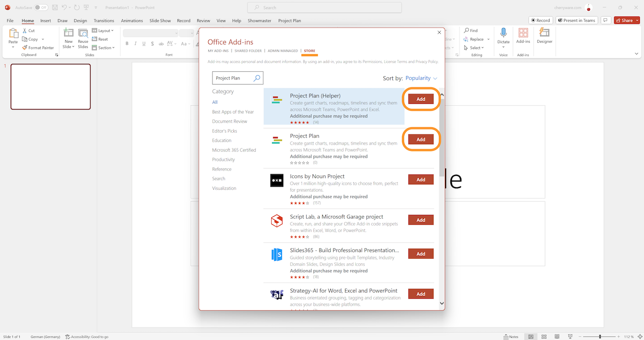Viewport: 644px width, 340px height.
Task: Open the Sort by Popularity dropdown
Action: coord(421,78)
